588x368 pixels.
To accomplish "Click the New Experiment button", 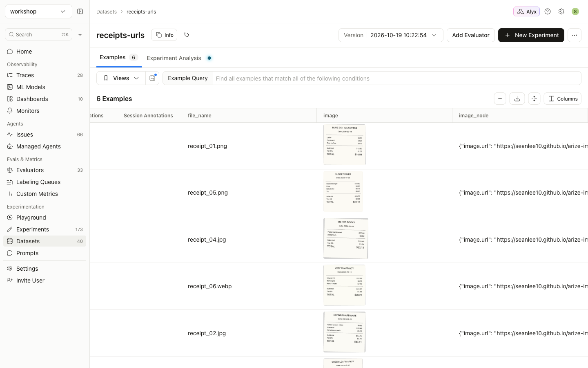I will [531, 35].
